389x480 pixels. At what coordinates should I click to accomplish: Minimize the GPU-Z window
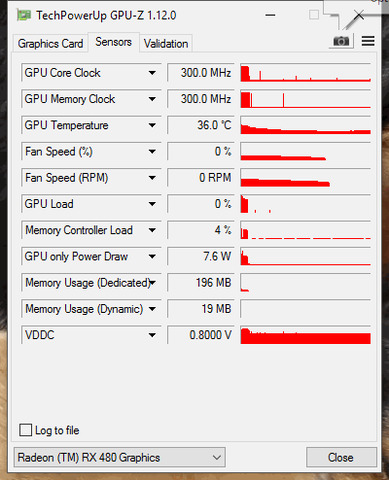click(x=270, y=15)
